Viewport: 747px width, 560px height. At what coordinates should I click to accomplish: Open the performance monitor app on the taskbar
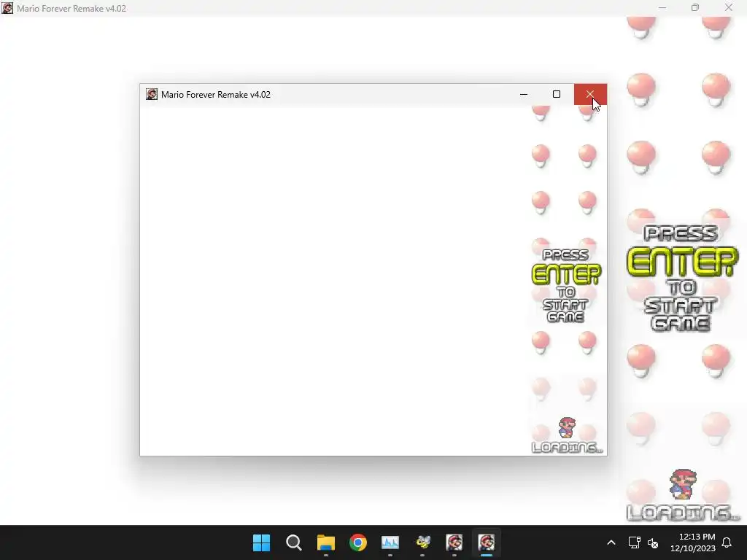(x=390, y=542)
